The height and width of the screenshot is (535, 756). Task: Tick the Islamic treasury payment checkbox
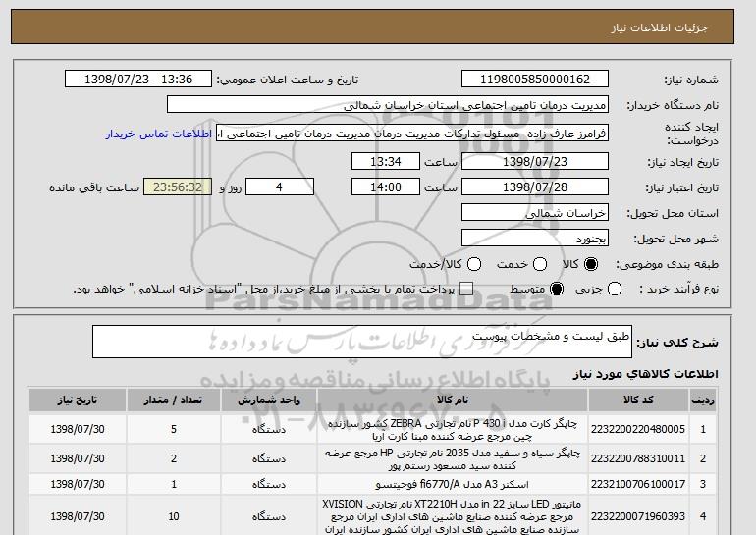click(466, 290)
